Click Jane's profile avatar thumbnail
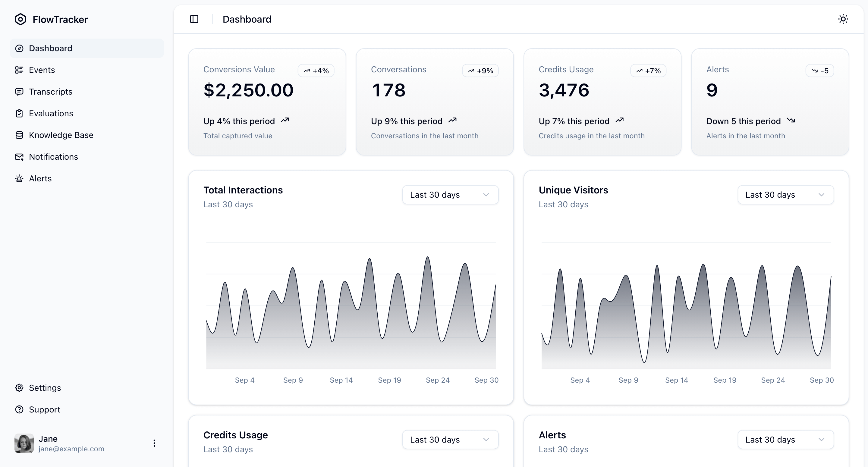 [24, 443]
